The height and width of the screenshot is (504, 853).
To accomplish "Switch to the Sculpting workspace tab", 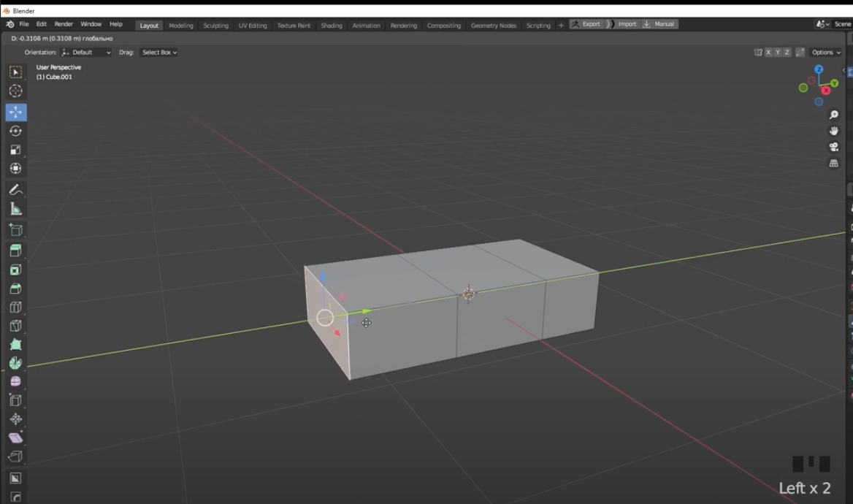I will (x=216, y=26).
